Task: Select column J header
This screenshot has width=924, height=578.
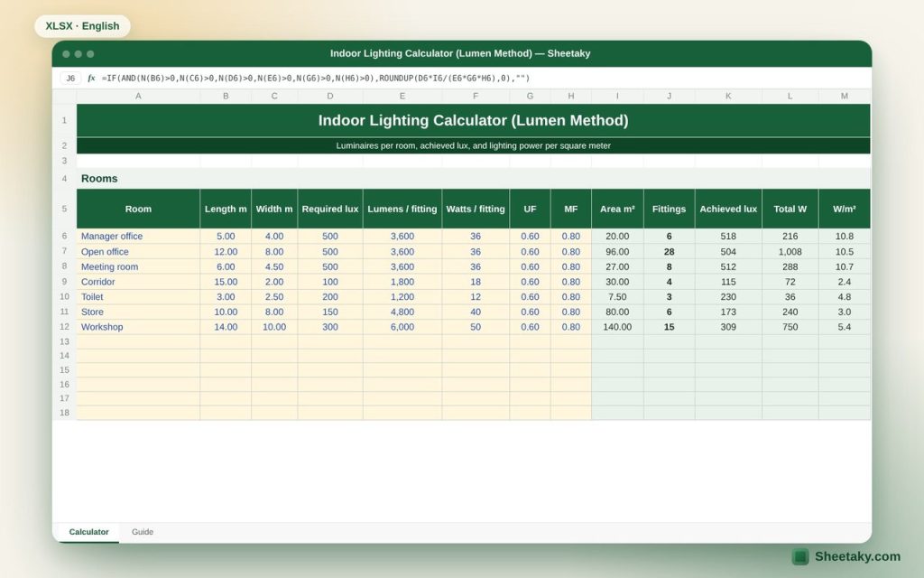Action: pos(669,96)
